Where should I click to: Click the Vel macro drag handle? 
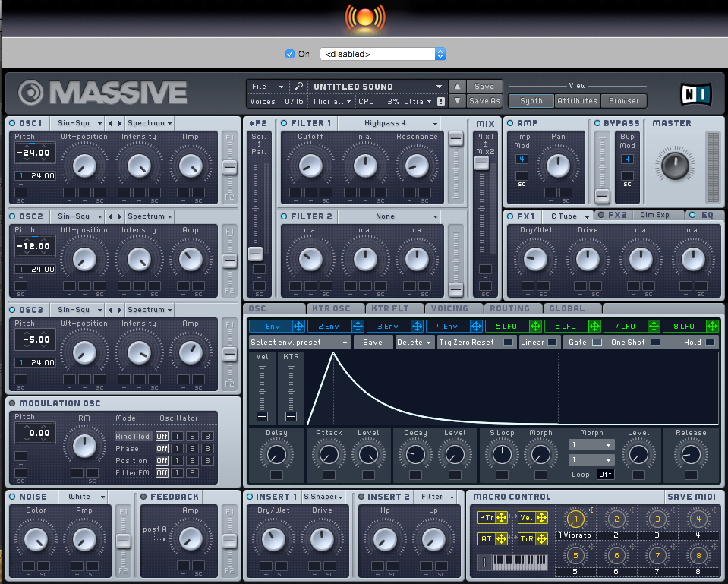[x=542, y=518]
